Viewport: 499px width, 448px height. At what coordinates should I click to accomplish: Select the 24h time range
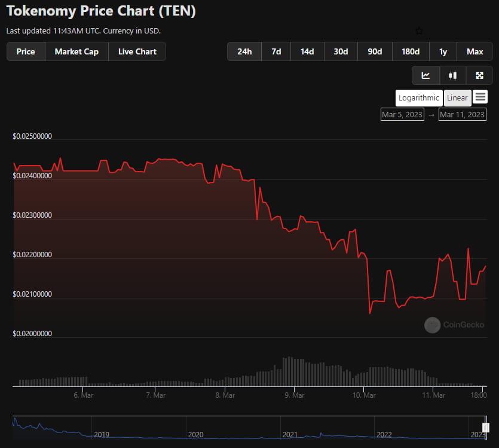244,51
